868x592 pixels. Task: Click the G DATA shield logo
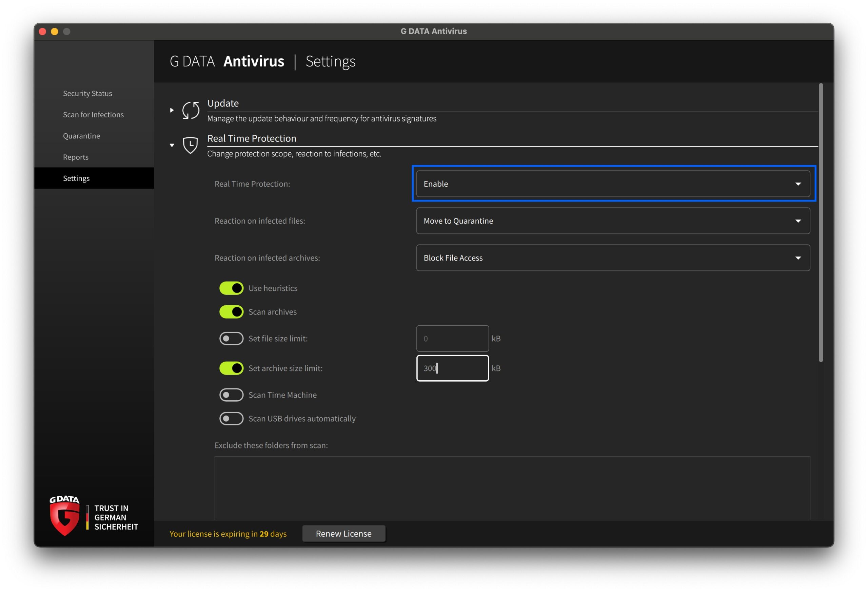(65, 516)
